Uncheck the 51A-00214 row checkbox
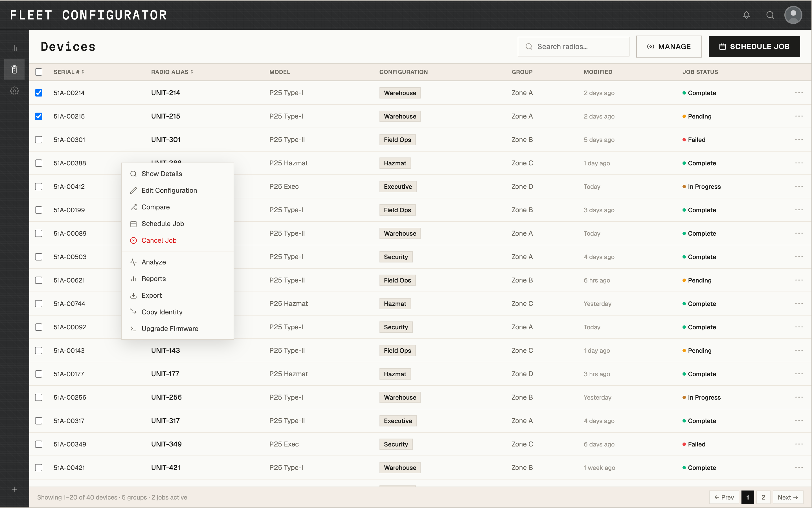 [x=39, y=93]
